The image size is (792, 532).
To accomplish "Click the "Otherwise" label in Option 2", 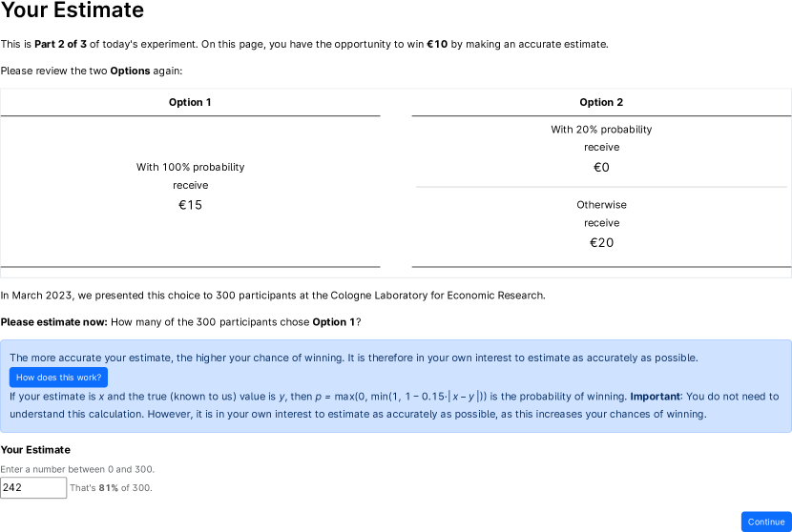I will [601, 205].
